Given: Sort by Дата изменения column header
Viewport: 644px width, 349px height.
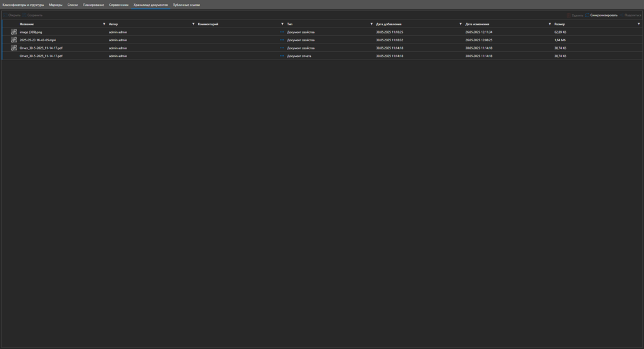Looking at the screenshot, I should coord(477,24).
